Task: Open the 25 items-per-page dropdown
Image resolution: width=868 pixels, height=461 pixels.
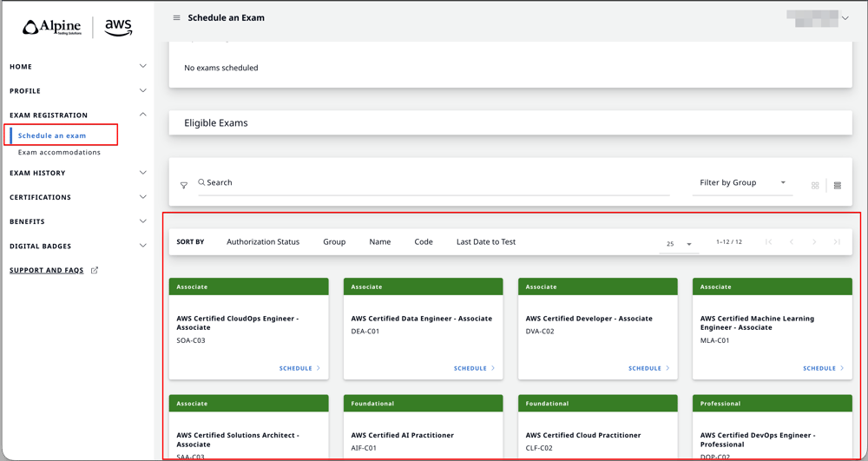Action: (680, 243)
